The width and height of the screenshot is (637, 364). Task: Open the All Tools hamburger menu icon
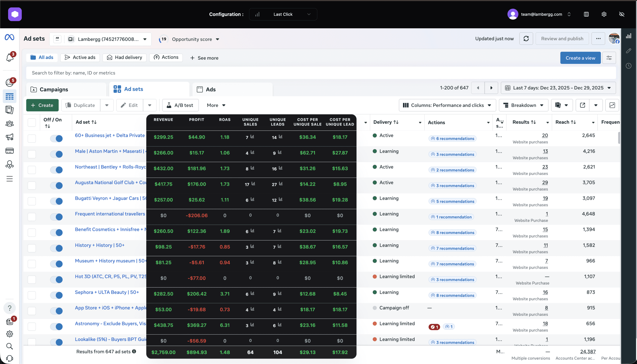coord(10,179)
